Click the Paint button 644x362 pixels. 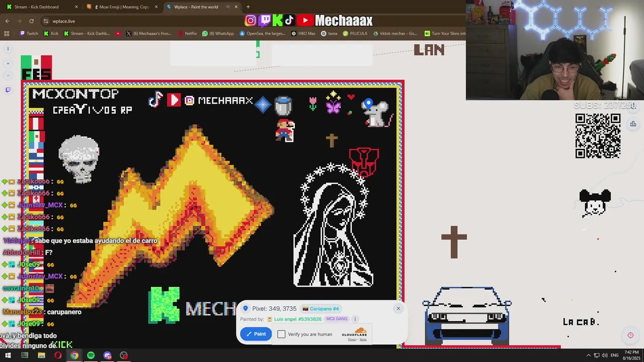tap(256, 334)
